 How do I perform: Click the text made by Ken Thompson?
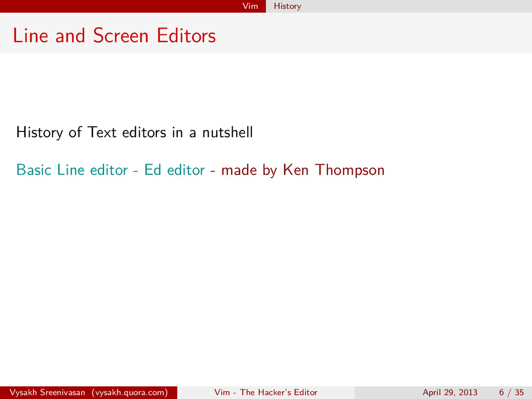[303, 170]
